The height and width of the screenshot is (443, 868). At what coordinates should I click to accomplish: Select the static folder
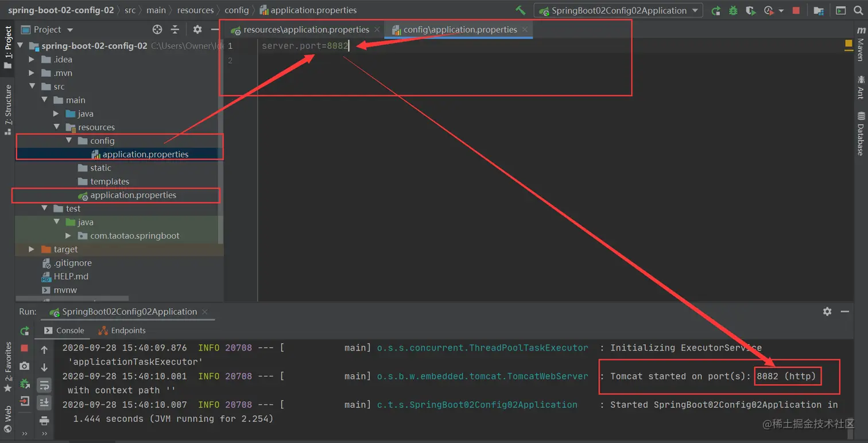[x=94, y=168]
